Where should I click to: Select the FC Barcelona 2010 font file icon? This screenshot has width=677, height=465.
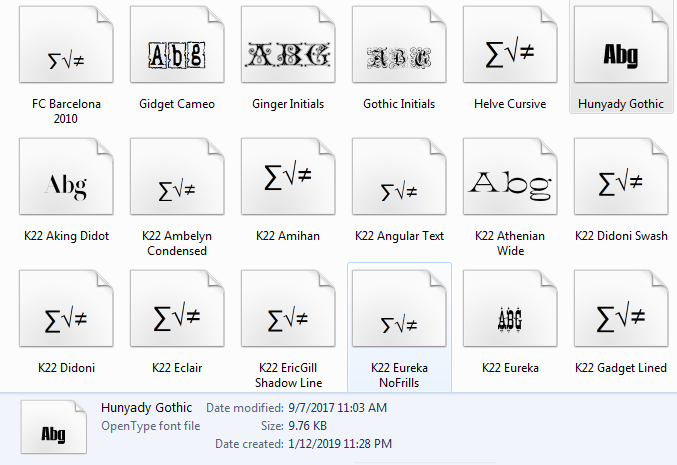(66, 44)
